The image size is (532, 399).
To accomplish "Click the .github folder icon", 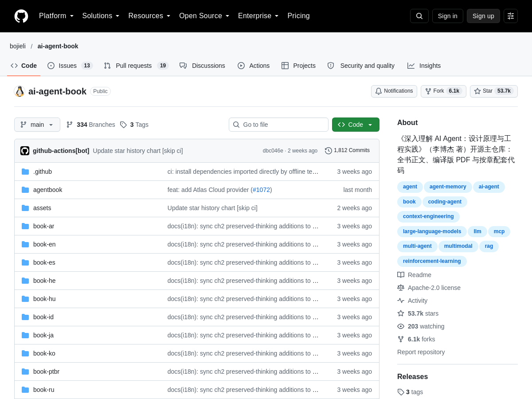I will 25,172.
